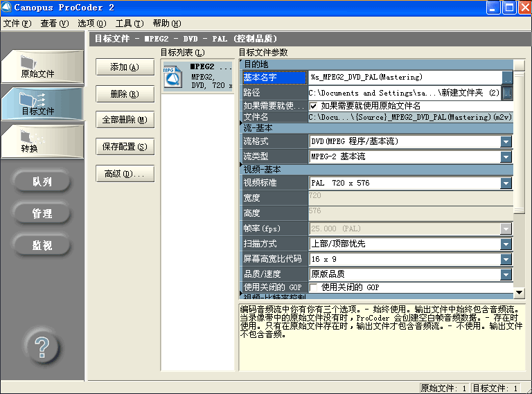
Task: Minimize the Canopus ProCoder 2 window
Action: (493, 8)
